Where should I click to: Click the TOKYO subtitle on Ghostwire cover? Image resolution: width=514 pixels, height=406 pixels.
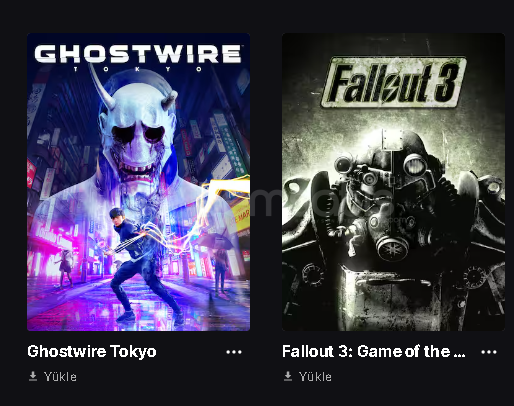138,69
